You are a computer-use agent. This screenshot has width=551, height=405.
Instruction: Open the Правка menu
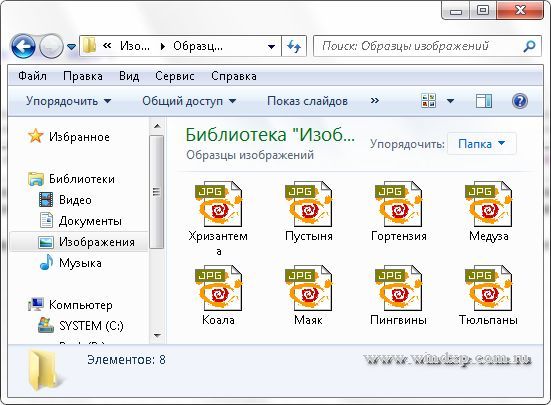click(83, 76)
